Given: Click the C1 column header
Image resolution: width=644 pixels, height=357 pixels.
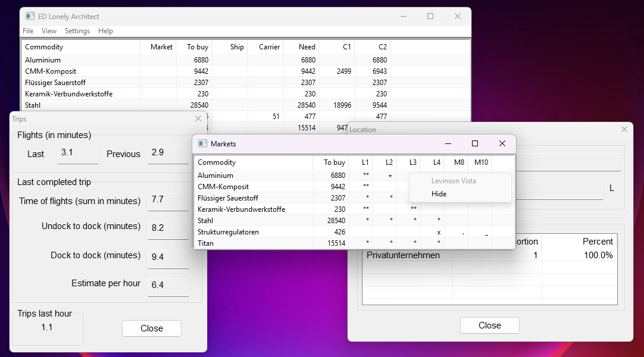Looking at the screenshot, I should (337, 47).
